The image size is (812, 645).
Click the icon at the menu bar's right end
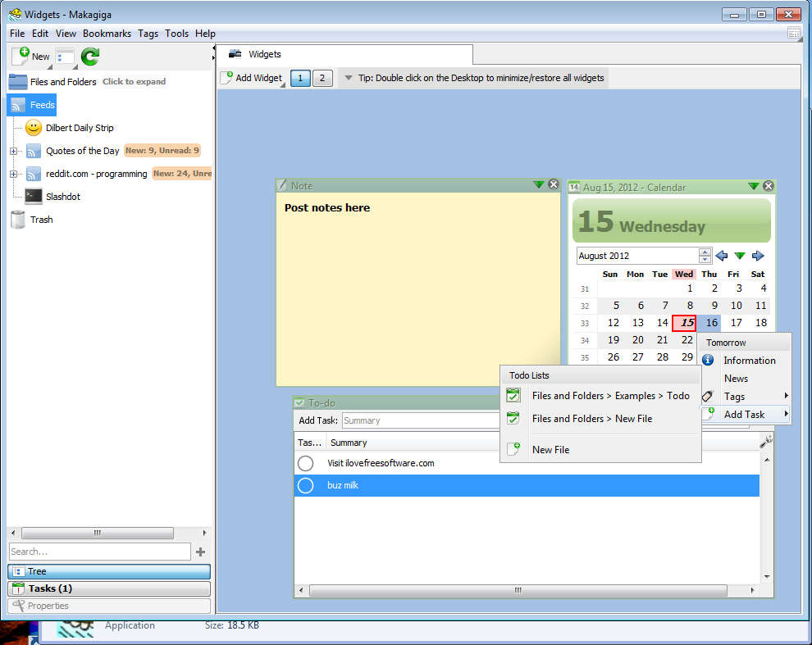pos(794,33)
